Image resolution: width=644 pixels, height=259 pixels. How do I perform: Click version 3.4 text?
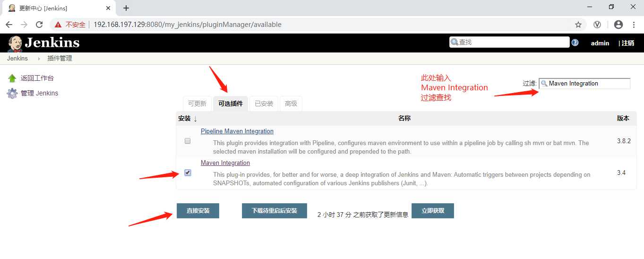click(621, 173)
